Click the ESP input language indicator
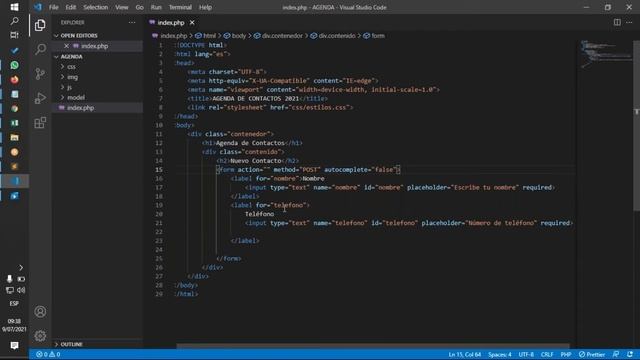640x360 pixels. (x=14, y=303)
